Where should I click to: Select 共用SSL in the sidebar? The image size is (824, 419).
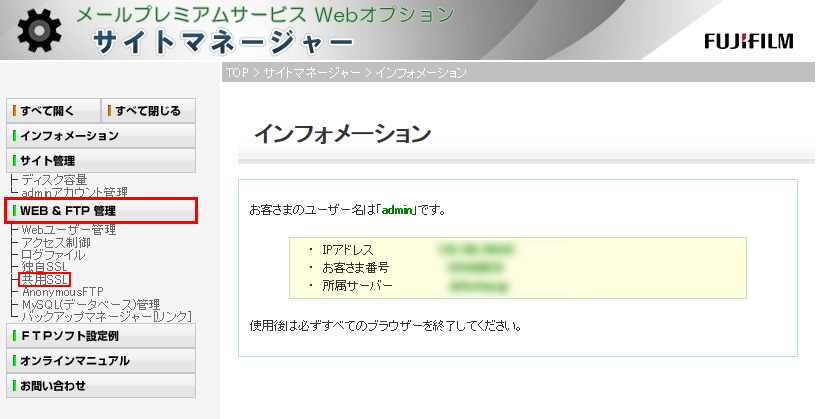(45, 280)
